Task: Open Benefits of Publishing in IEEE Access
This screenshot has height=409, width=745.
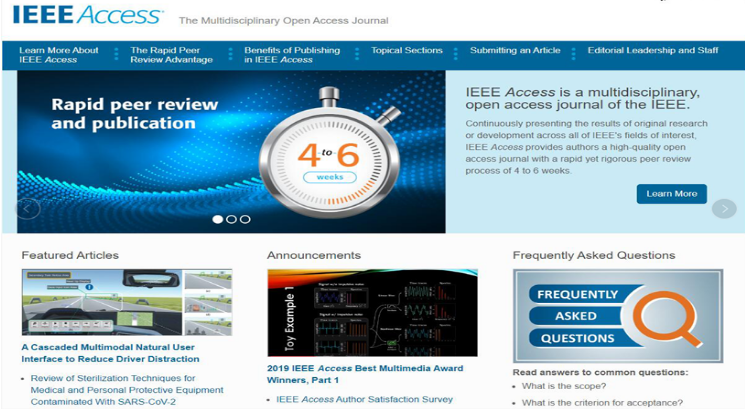Action: pyautogui.click(x=292, y=55)
